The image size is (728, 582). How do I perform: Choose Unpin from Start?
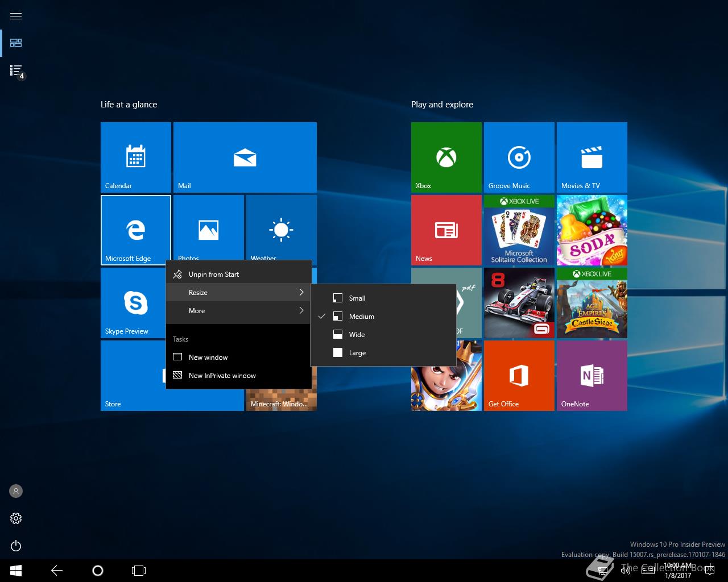(x=238, y=274)
